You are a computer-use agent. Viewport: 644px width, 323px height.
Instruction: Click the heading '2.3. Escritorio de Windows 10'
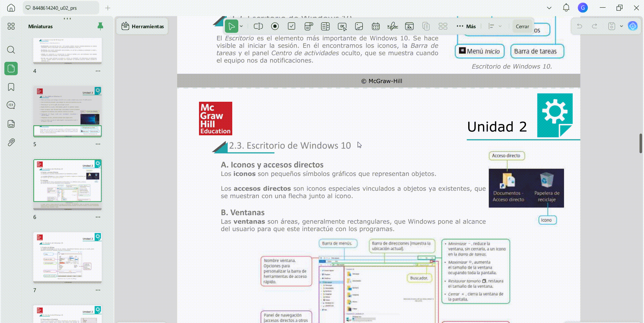tap(290, 145)
